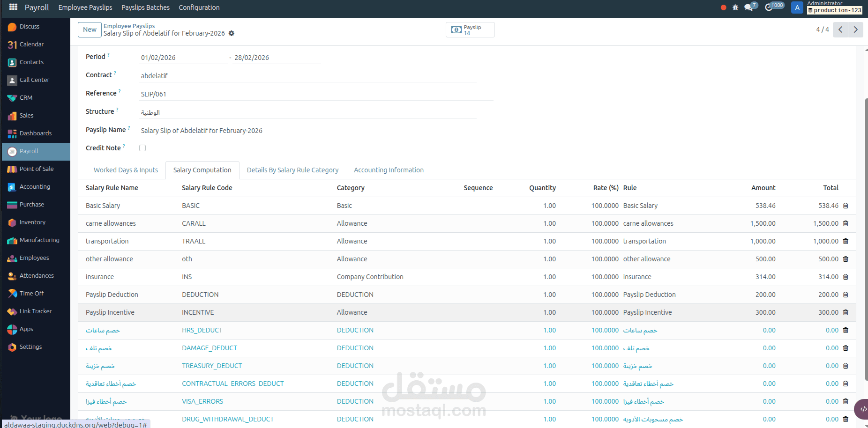
Task: Open Accounting app in sidebar
Action: 36,187
